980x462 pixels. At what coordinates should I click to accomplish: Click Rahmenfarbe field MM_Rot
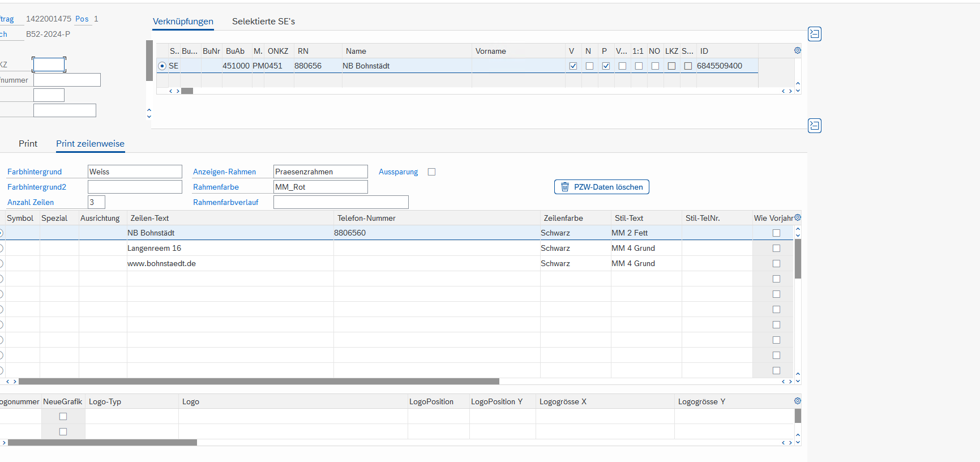[x=320, y=187]
